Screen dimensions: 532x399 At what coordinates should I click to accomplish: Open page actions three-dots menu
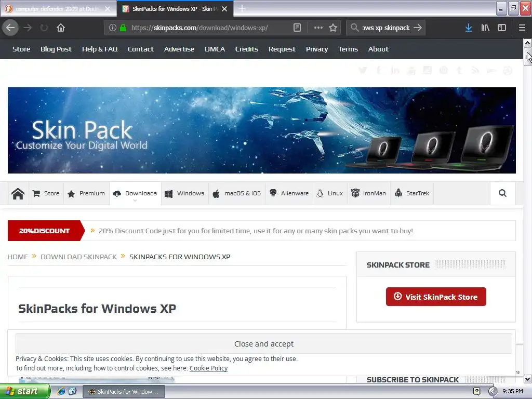tap(318, 28)
